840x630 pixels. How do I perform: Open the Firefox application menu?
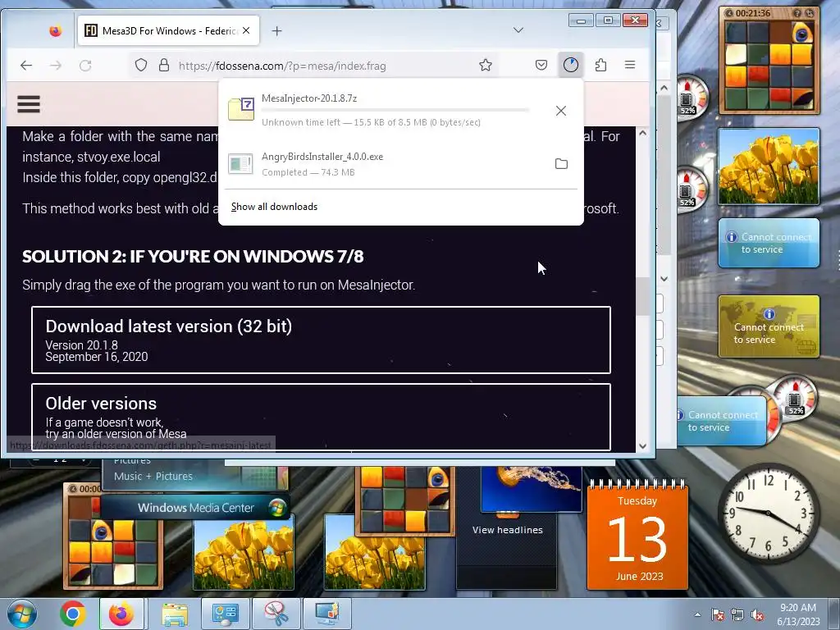click(630, 65)
